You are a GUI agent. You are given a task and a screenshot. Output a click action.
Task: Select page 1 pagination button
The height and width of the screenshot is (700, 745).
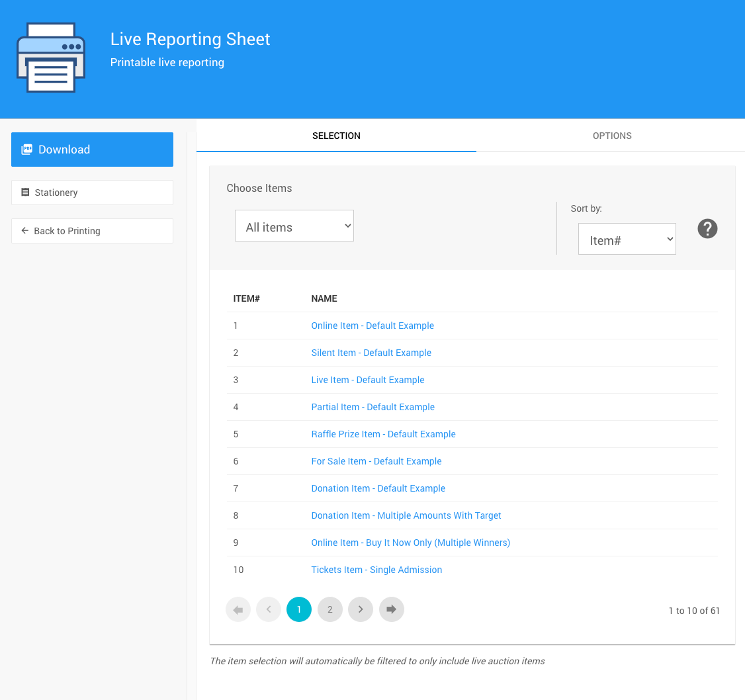[299, 609]
